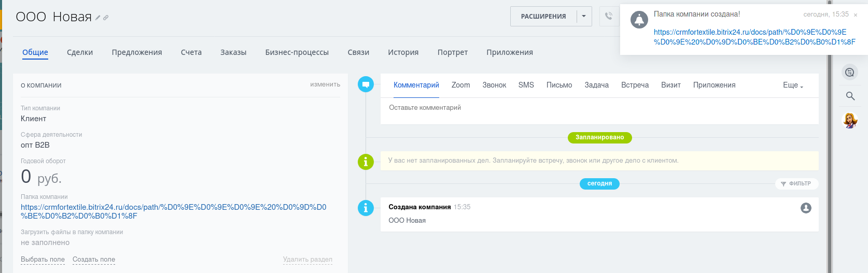
Task: Click the phone call icon button
Action: 609,16
